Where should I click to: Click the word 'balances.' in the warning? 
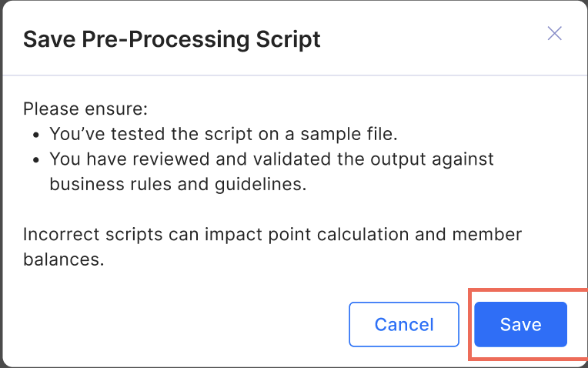pos(63,259)
